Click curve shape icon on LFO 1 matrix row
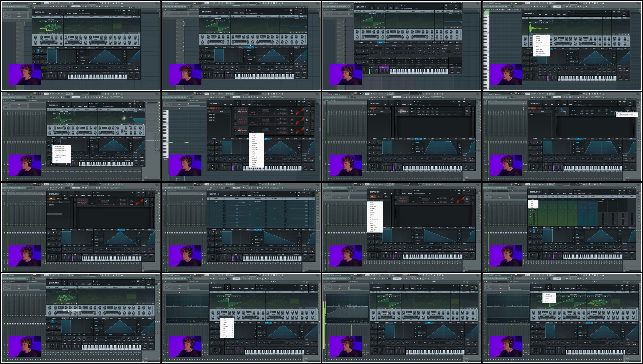The height and width of the screenshot is (364, 643). pos(224,202)
